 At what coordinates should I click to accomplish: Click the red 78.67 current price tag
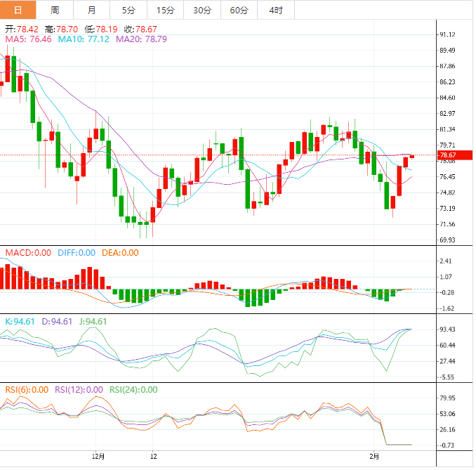[447, 155]
